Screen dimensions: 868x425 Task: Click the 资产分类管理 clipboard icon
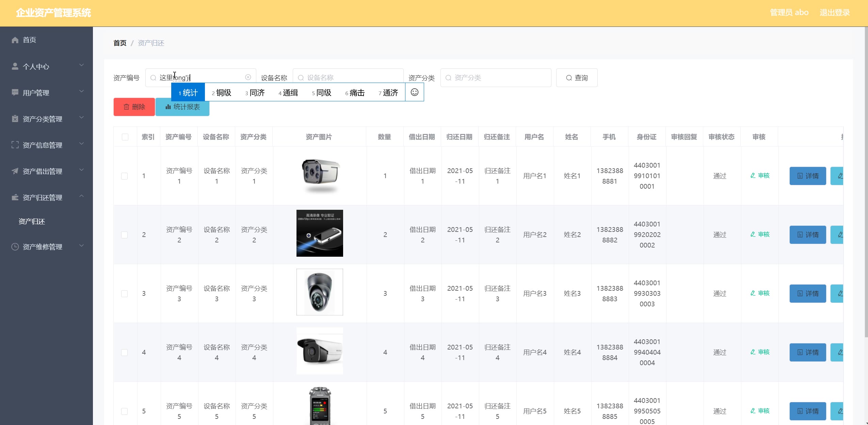click(15, 119)
